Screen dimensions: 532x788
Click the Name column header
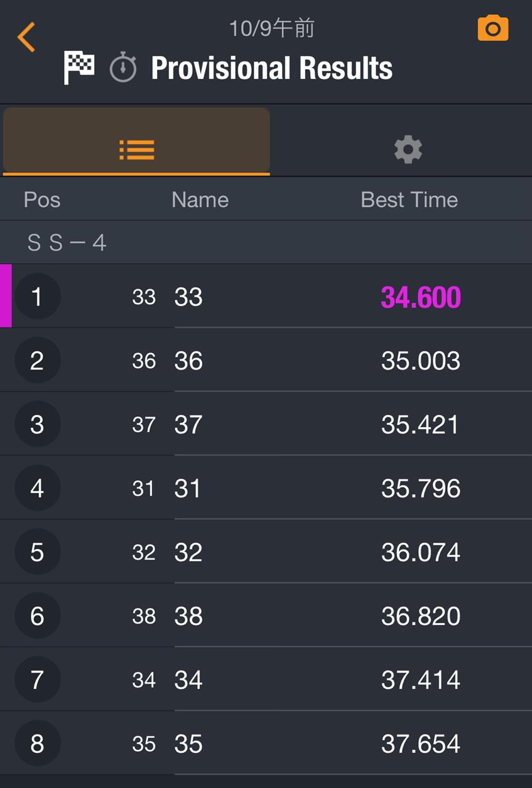[x=200, y=199]
